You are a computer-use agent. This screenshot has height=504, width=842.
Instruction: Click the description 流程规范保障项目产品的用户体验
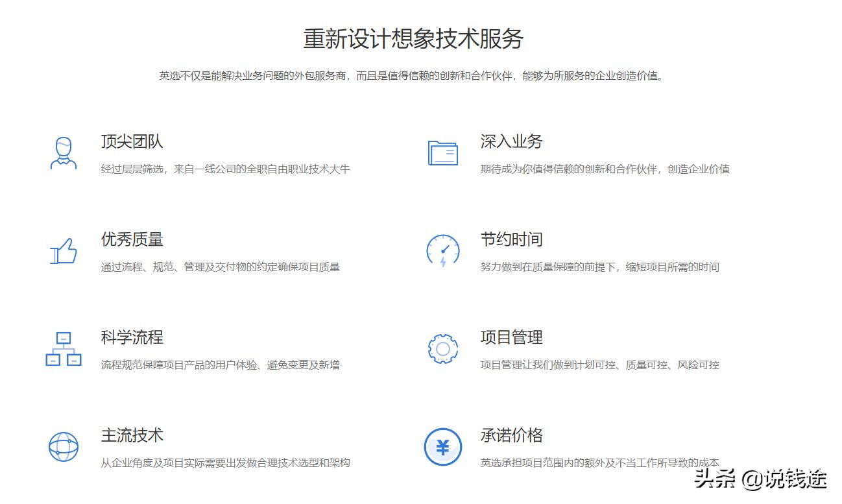[x=221, y=365]
